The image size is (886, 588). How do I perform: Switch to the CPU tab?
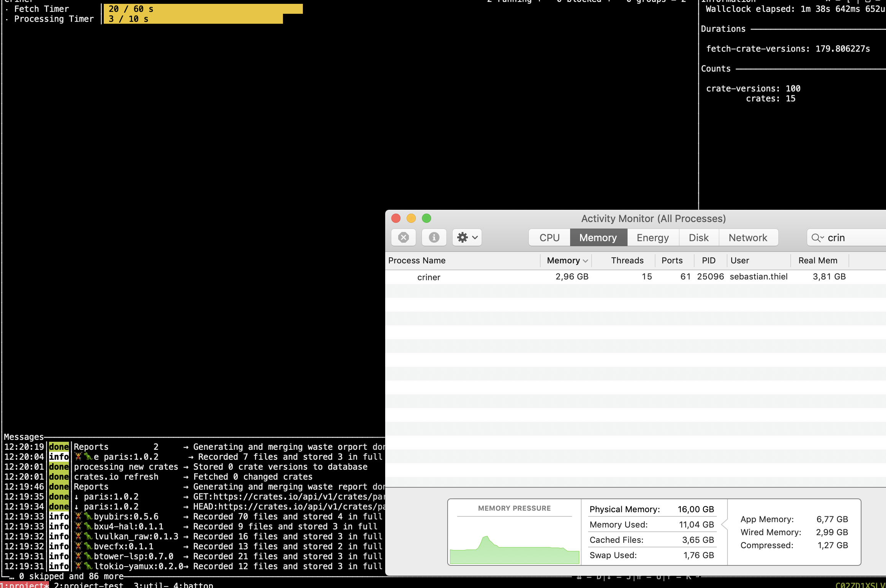(x=549, y=237)
